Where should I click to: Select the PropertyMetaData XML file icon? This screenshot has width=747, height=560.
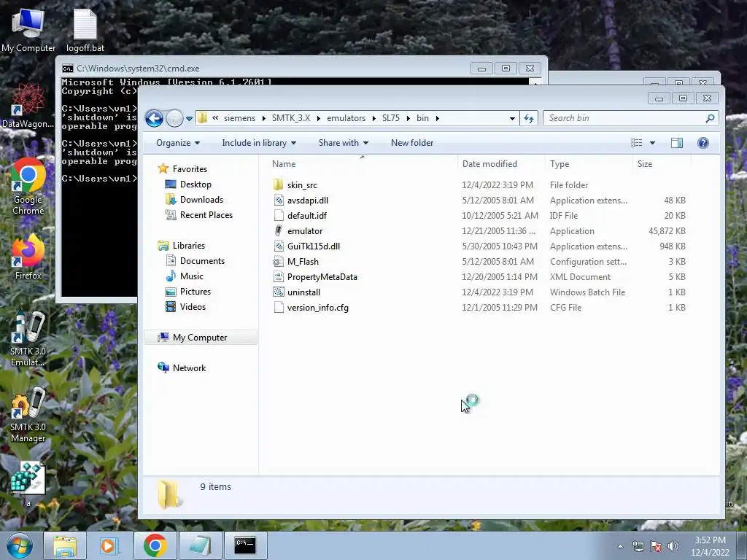tap(279, 276)
